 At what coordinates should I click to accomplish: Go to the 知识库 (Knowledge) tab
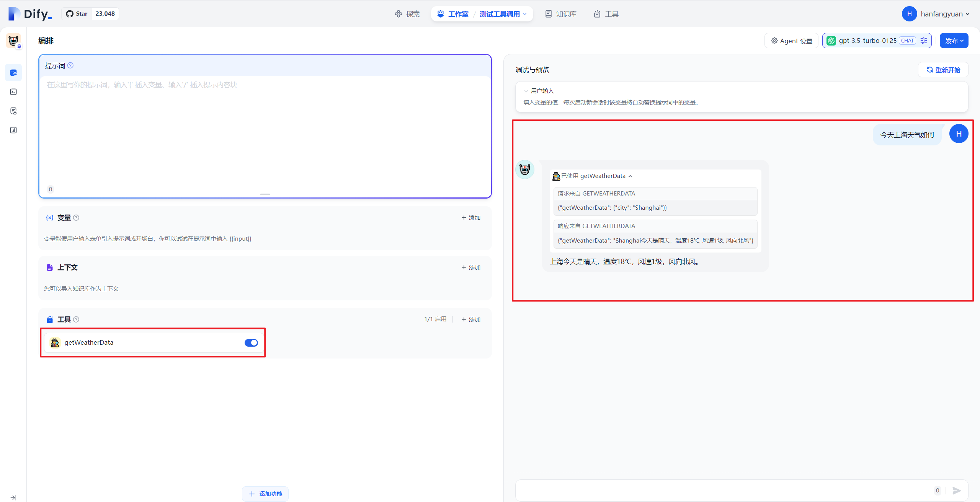[561, 14]
